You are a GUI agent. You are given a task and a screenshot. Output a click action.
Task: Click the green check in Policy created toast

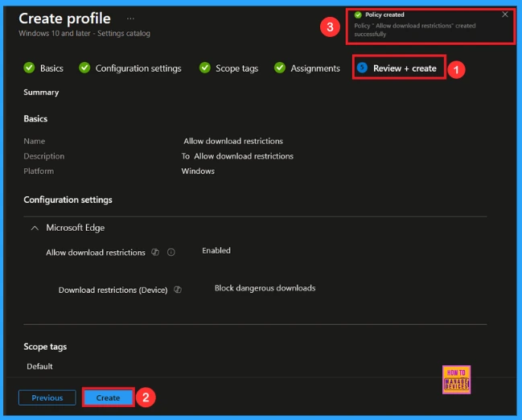[x=358, y=14]
